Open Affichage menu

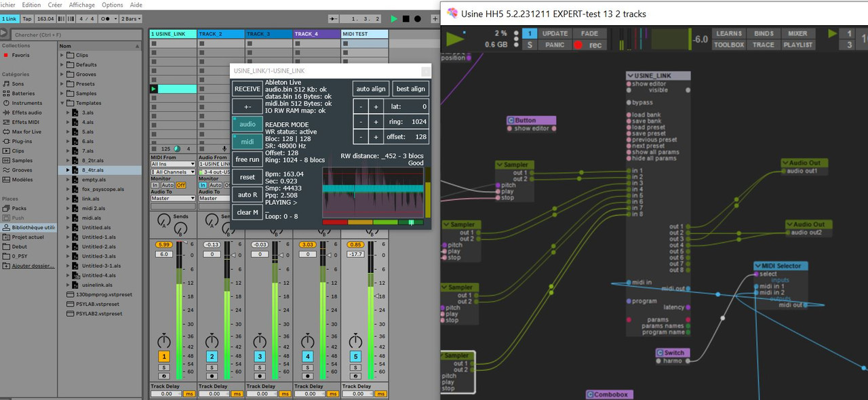pyautogui.click(x=82, y=5)
